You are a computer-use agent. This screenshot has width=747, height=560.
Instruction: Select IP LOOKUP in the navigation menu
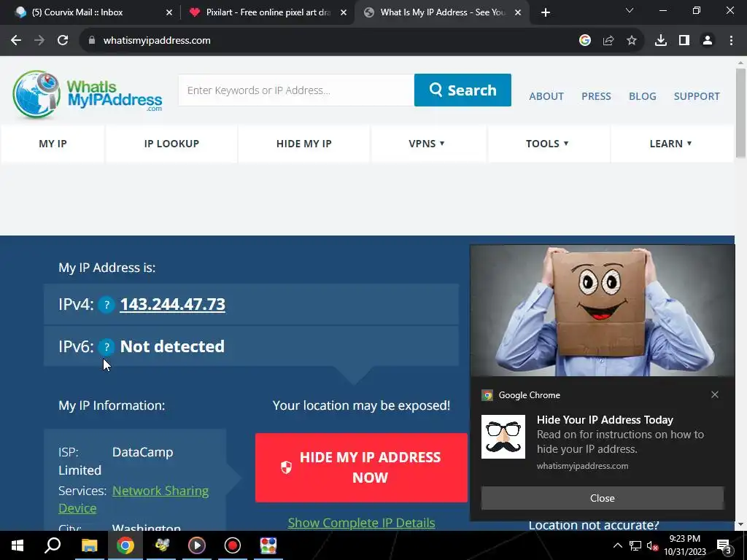171,144
